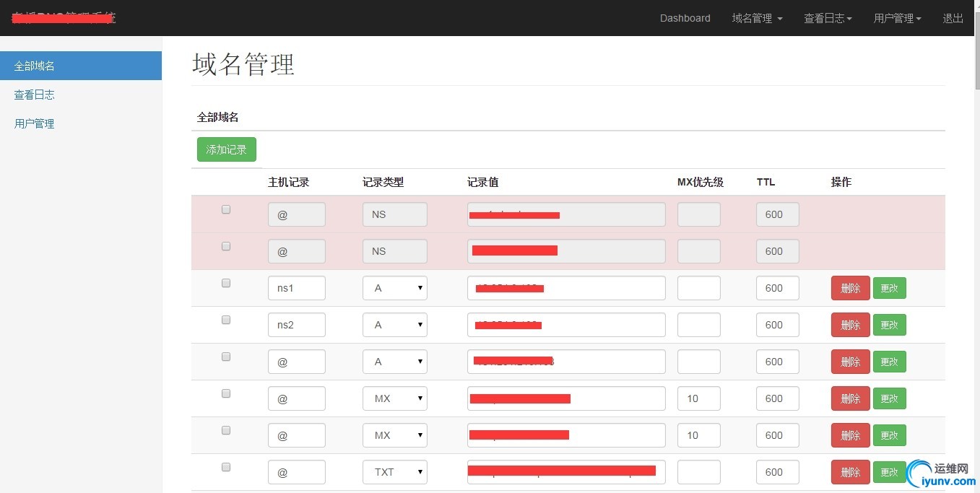Viewport: 980px width, 493px height.
Task: Tick the checkbox for the ns2 record
Action: (226, 320)
